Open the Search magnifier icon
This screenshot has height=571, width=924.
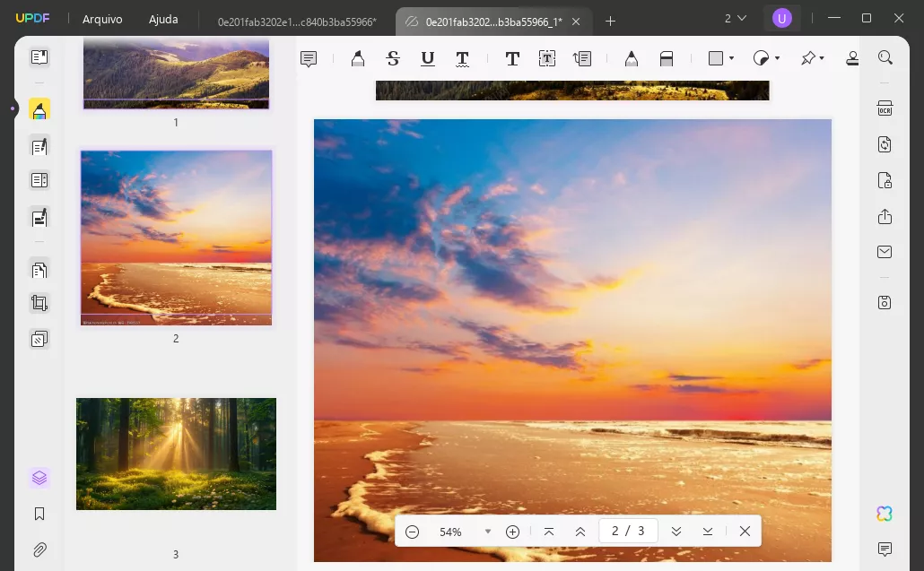pyautogui.click(x=885, y=57)
